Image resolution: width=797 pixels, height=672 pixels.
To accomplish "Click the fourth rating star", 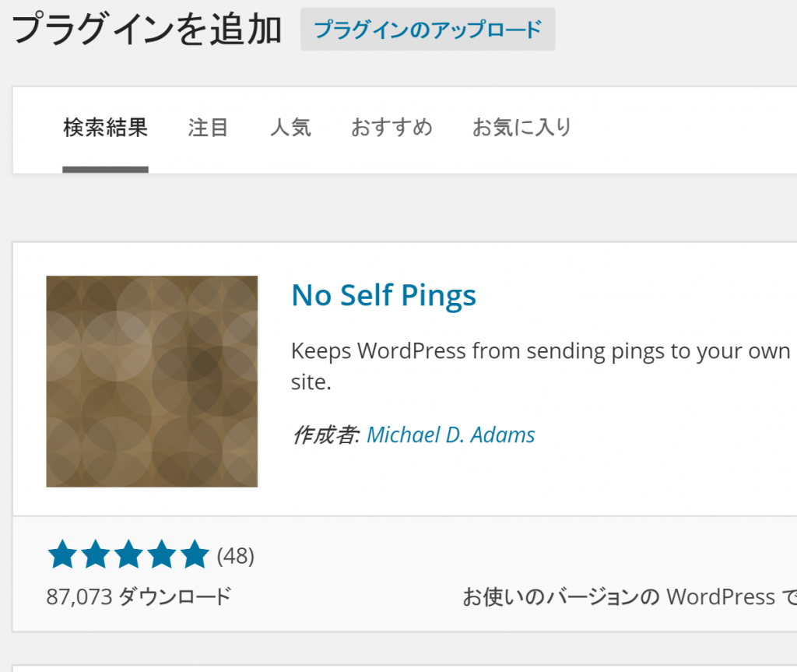I will point(162,555).
